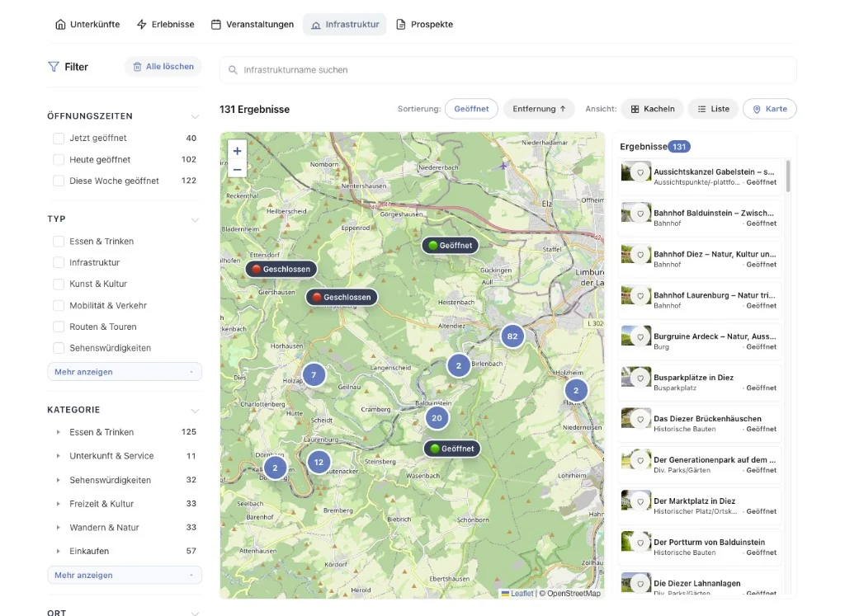The height and width of the screenshot is (616, 845).
Task: Open map cluster marker 7
Action: tap(314, 374)
